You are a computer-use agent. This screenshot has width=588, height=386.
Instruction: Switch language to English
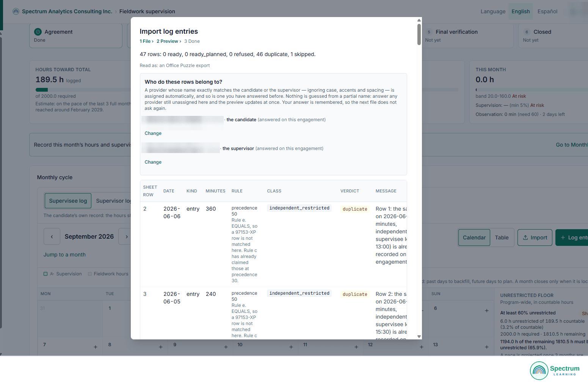point(521,11)
